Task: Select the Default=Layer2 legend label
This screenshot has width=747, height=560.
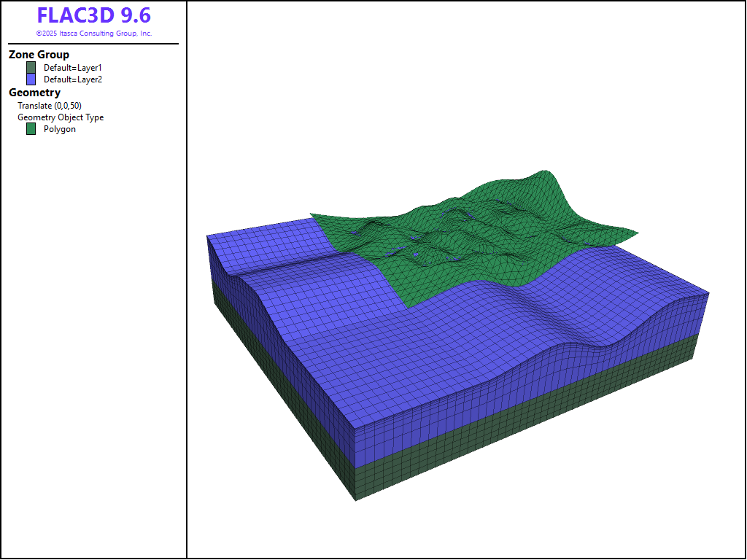Action: tap(72, 79)
